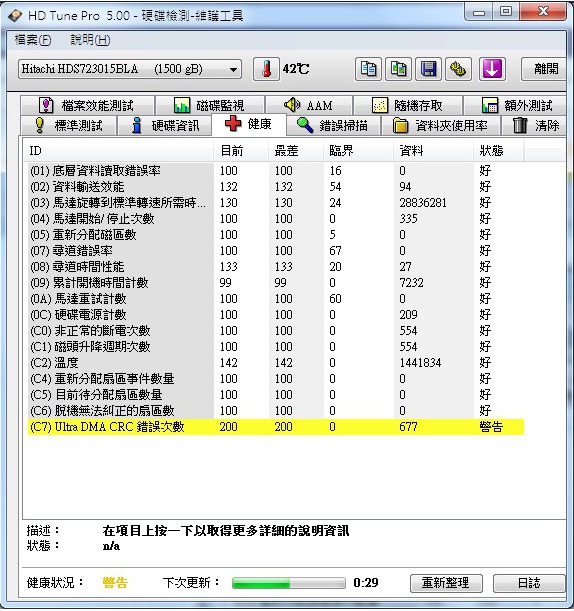
Task: Switch to 磁碟監視 tab
Action: tap(210, 105)
